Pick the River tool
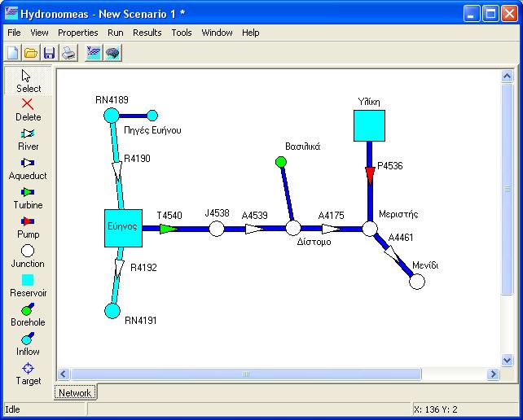Image resolution: width=523 pixels, height=420 pixels. point(28,139)
